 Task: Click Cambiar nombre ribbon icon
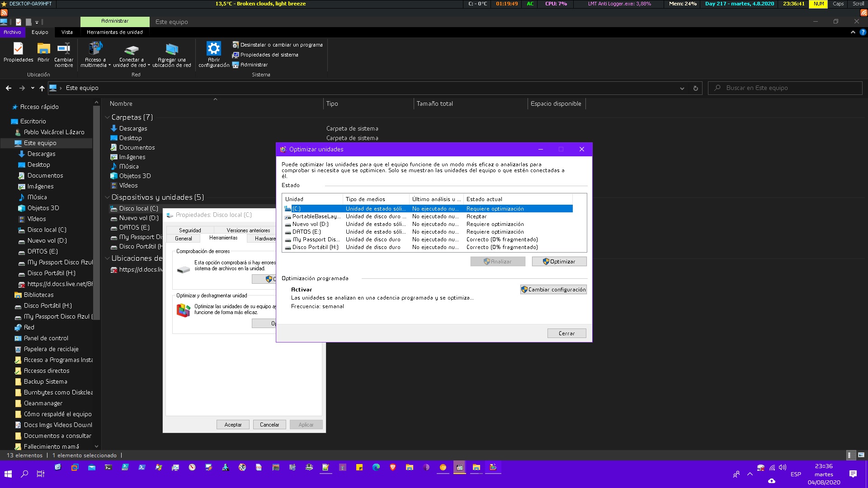[x=64, y=49]
